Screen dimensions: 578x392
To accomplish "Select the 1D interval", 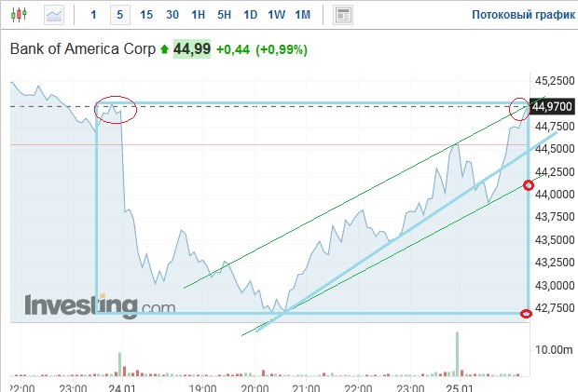I will click(250, 15).
